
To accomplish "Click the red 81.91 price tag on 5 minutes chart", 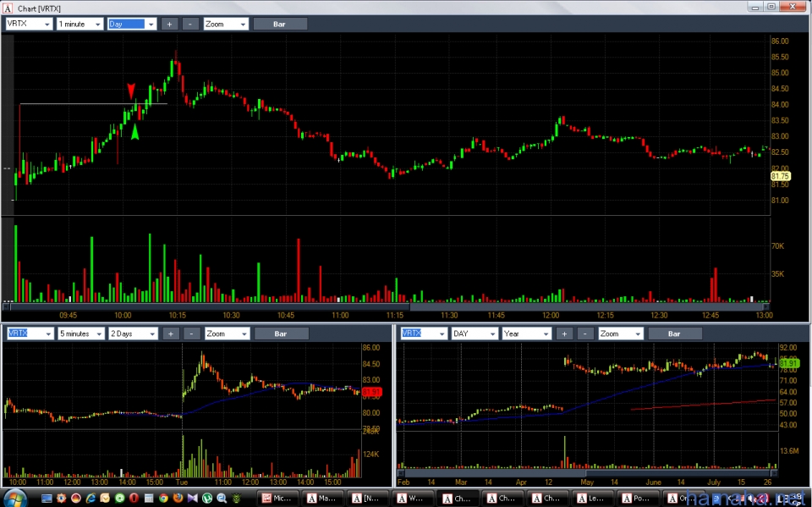I will pyautogui.click(x=372, y=393).
